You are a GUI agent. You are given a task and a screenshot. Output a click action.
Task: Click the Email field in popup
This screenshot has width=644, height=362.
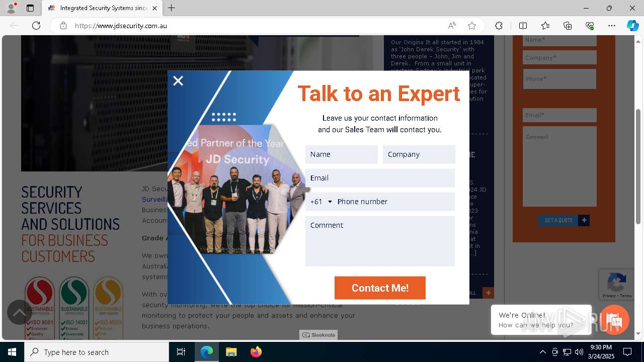click(x=380, y=178)
